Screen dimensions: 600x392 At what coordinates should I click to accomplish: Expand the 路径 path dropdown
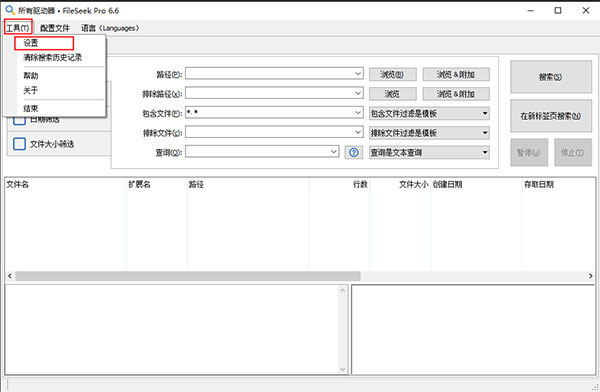[x=358, y=74]
